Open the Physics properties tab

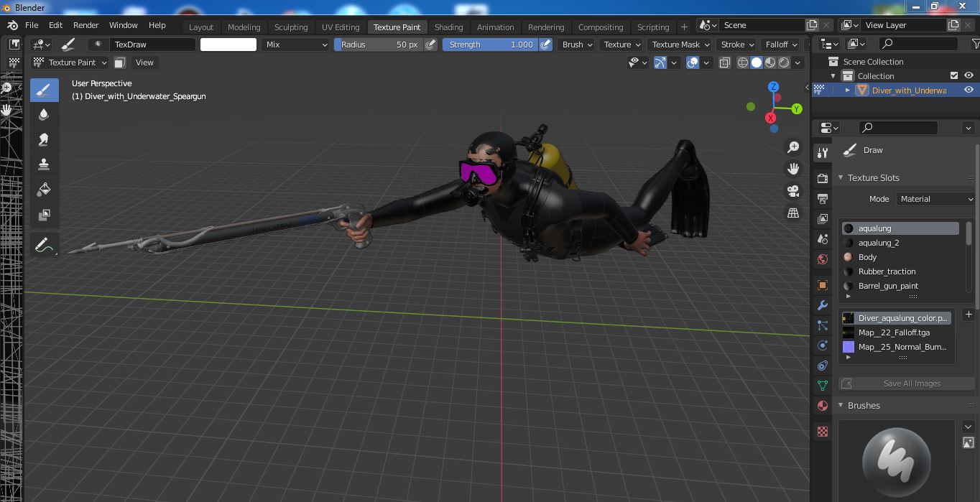coord(823,345)
